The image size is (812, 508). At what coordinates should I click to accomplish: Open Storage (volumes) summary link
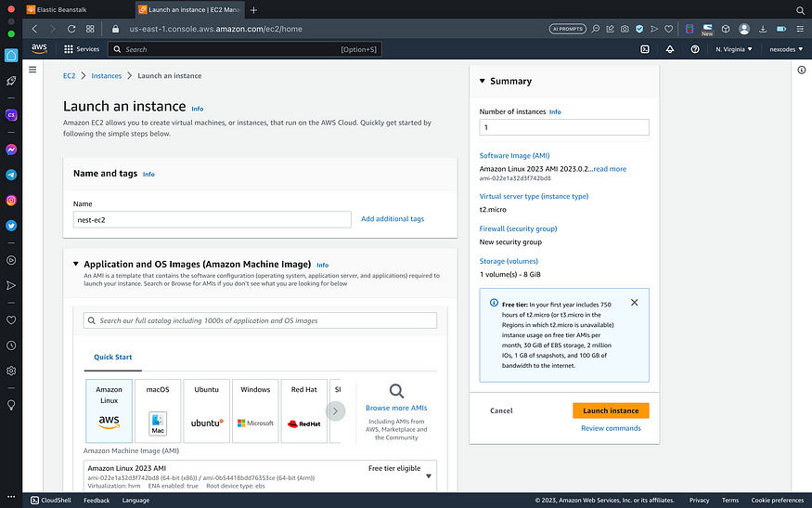pos(509,261)
